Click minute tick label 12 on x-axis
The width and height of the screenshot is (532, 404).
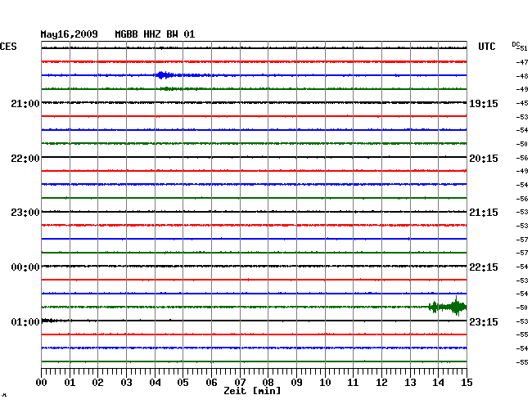[381, 382]
